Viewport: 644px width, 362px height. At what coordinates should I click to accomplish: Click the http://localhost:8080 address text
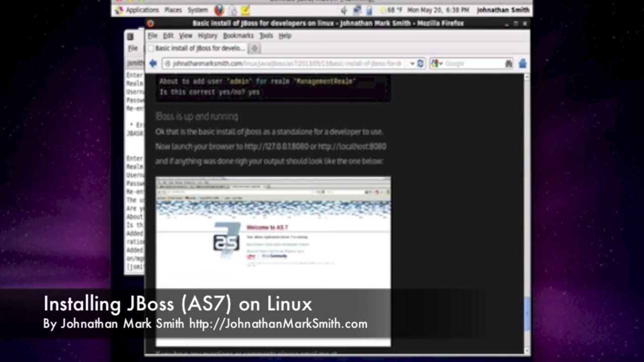(x=352, y=146)
